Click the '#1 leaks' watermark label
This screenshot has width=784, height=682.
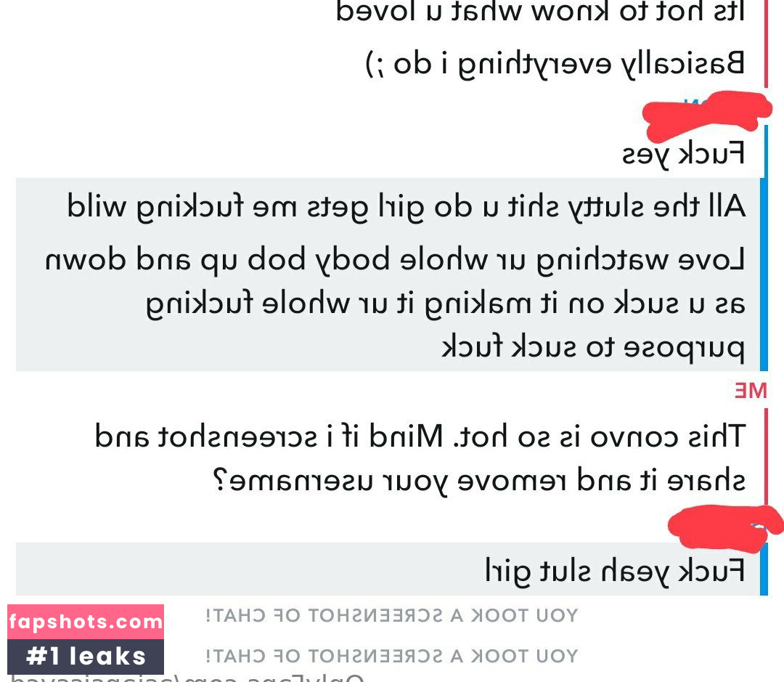coord(86,657)
